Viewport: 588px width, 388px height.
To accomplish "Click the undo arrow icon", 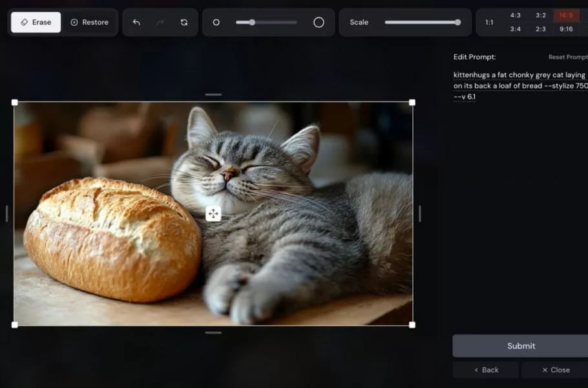I will [x=136, y=22].
